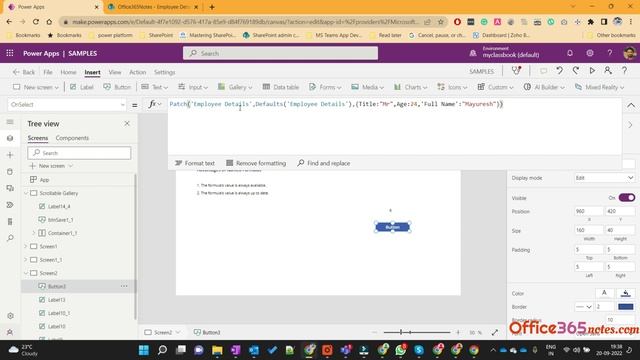640x360 pixels.
Task: Zoom in the canvas with plus icon
Action: [458, 332]
